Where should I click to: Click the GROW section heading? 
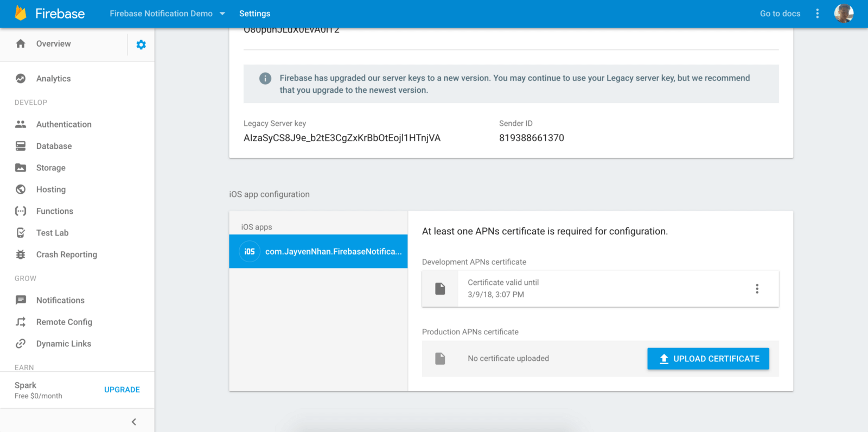pos(25,278)
